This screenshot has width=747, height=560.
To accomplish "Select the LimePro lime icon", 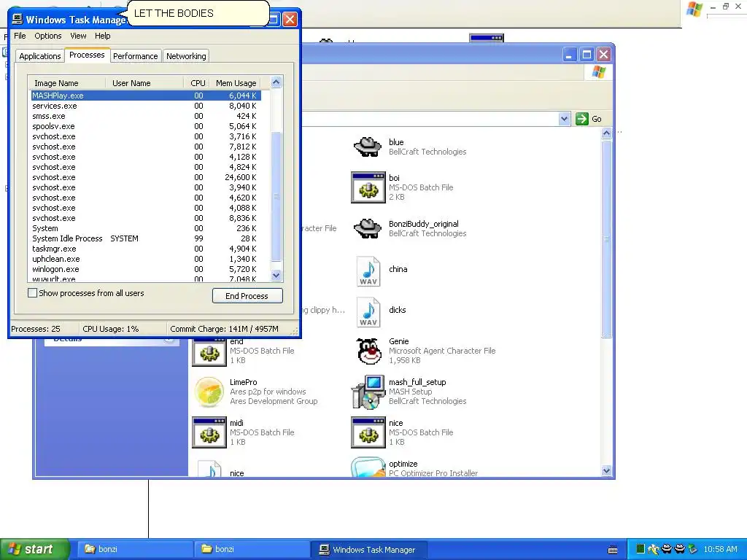I will (209, 392).
